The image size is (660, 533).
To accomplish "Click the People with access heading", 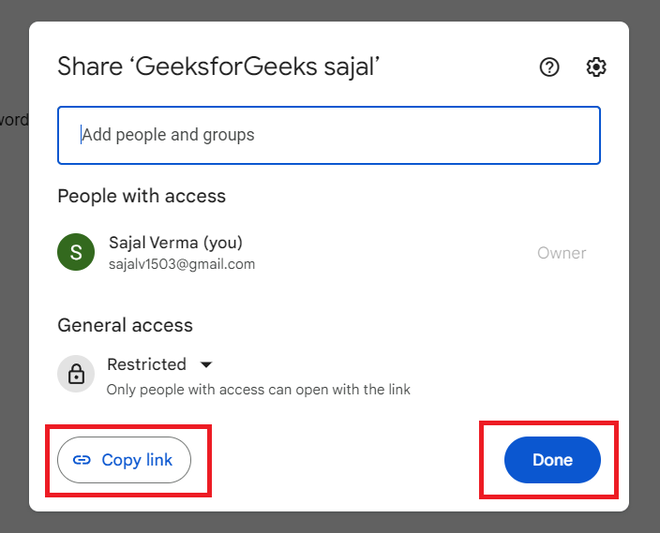I will pyautogui.click(x=142, y=196).
